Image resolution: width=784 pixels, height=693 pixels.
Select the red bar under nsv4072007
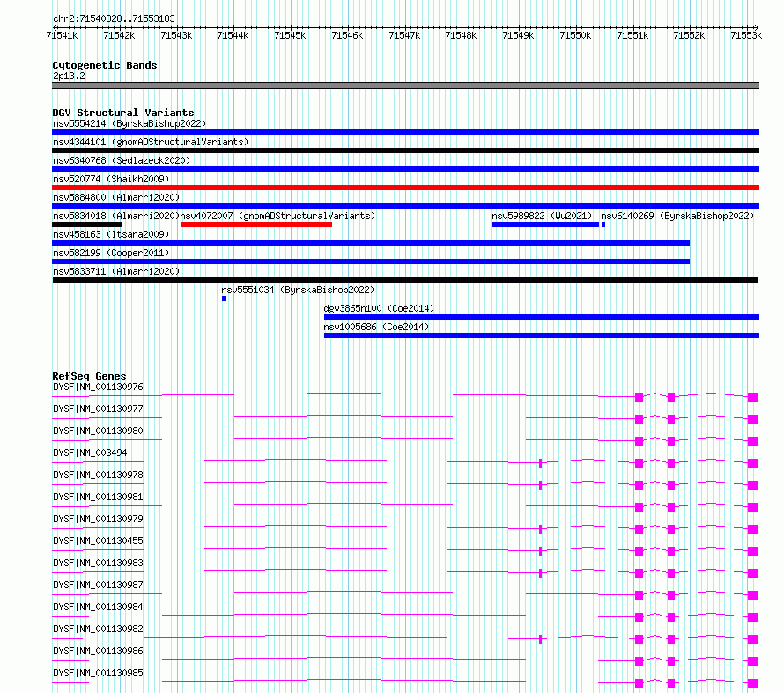pos(256,225)
